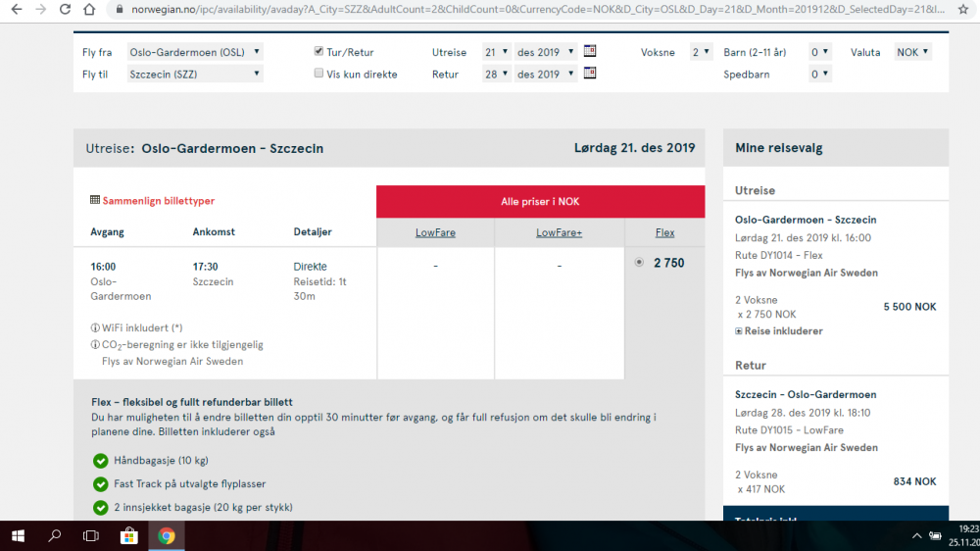Click the 5 500 NOK outbound total
The height and width of the screenshot is (551, 980).
point(910,307)
